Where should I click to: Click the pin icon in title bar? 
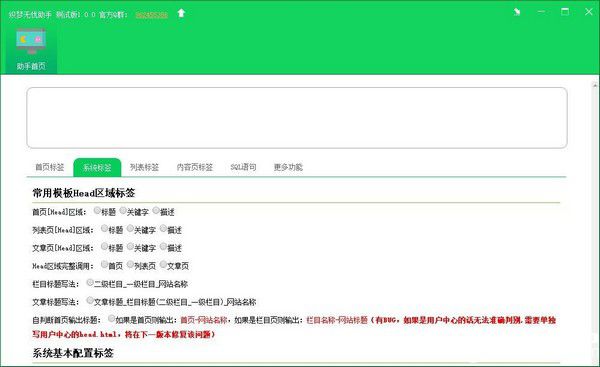[517, 12]
